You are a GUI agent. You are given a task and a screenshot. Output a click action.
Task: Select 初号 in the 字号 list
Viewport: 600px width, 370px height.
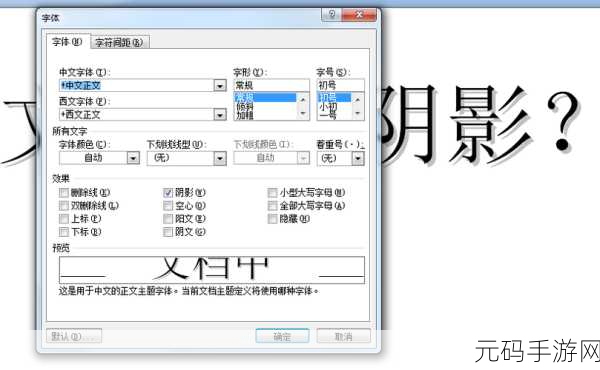pyautogui.click(x=334, y=97)
